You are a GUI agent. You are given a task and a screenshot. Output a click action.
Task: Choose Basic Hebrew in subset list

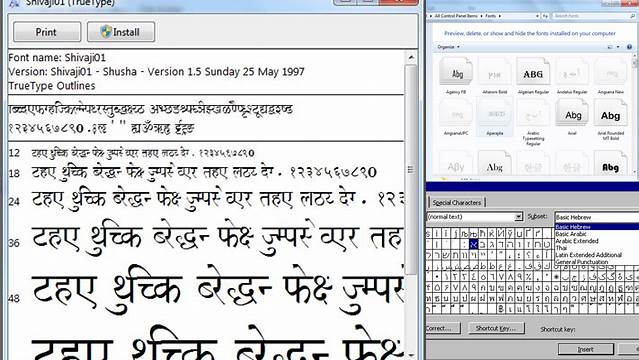tap(596, 227)
